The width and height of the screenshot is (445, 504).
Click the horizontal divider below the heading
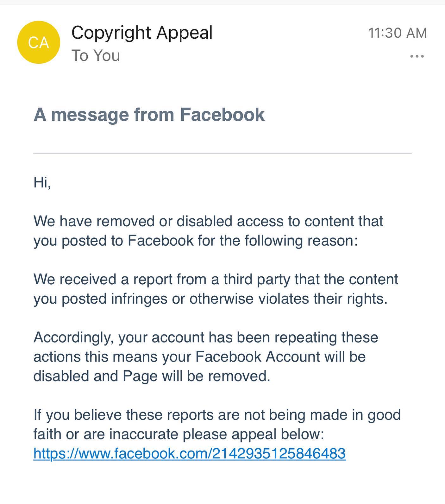222,154
